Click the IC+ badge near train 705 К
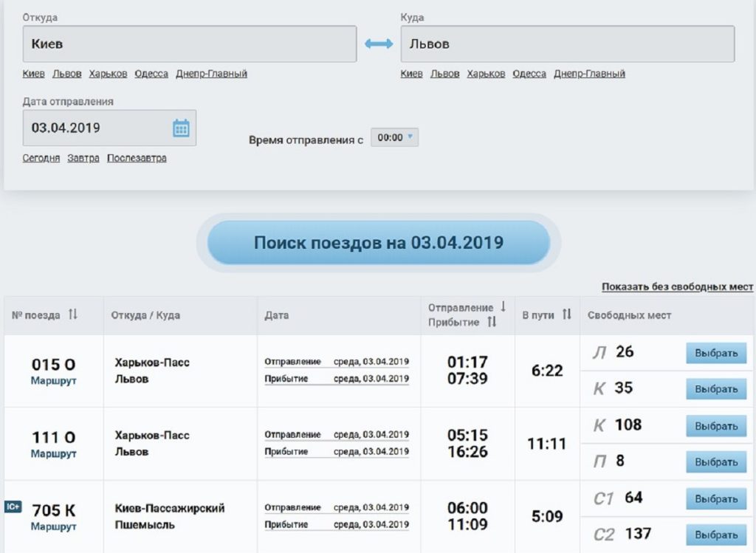Image resolution: width=756 pixels, height=553 pixels. [13, 506]
